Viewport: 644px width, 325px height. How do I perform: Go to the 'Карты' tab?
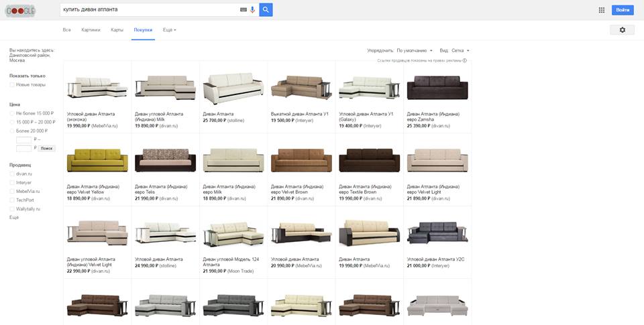click(x=117, y=30)
